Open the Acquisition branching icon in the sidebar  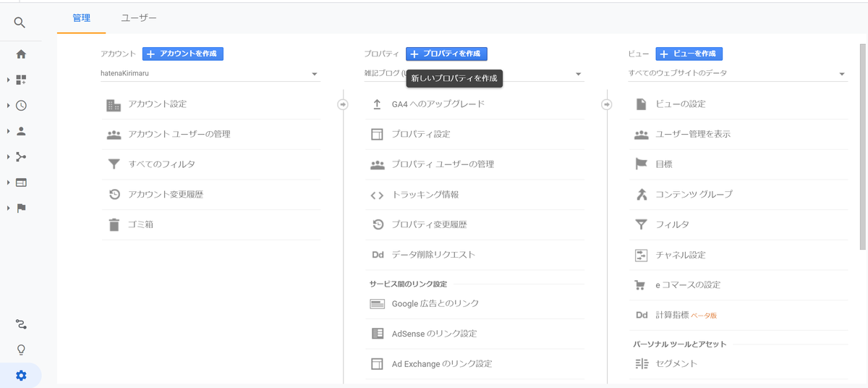tap(21, 157)
